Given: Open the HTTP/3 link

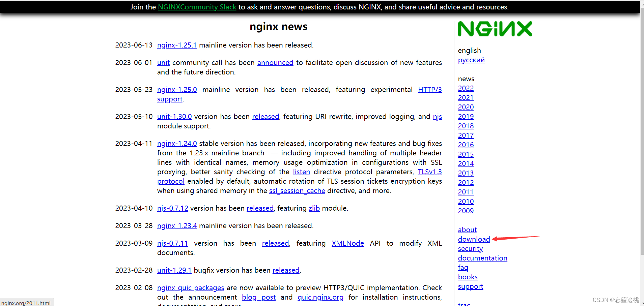Looking at the screenshot, I should 430,90.
